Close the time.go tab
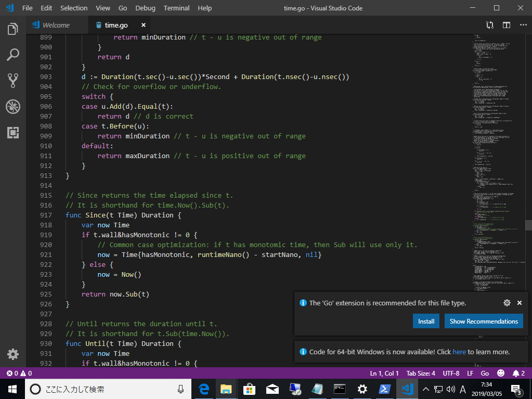532x399 pixels. pyautogui.click(x=144, y=25)
